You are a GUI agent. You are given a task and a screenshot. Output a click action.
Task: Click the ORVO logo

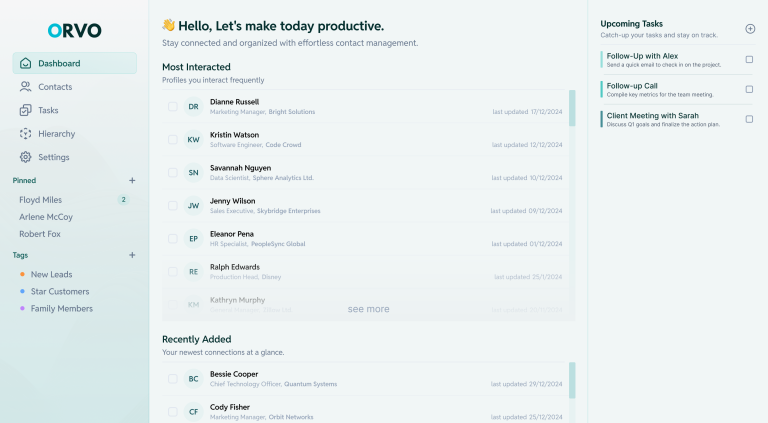point(74,30)
